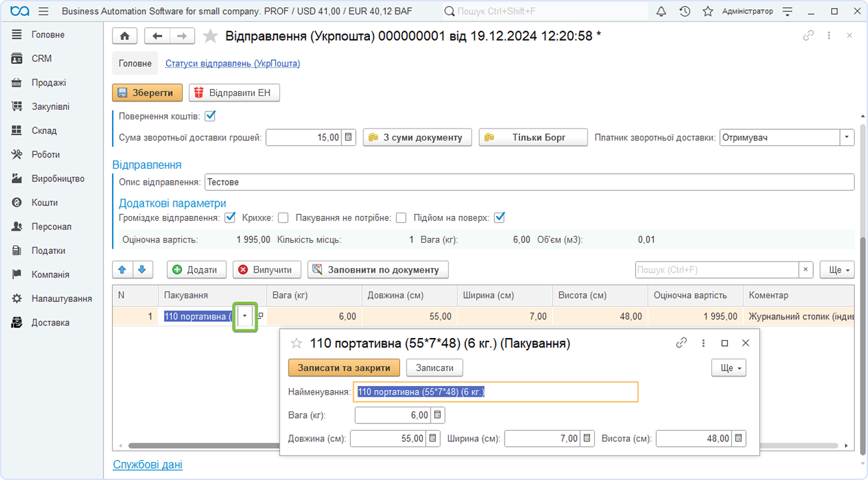Click the Коментар column header
This screenshot has height=480, width=868.
799,295
